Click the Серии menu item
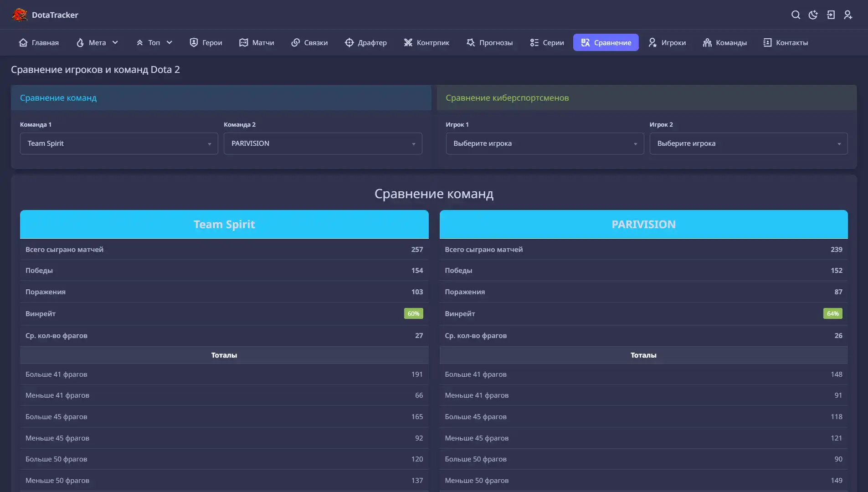The width and height of the screenshot is (868, 492). click(x=547, y=42)
